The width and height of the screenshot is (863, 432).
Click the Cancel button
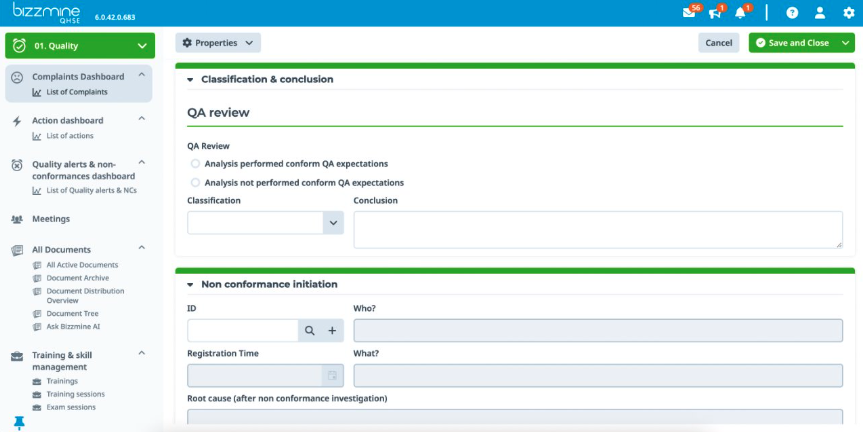coord(718,43)
